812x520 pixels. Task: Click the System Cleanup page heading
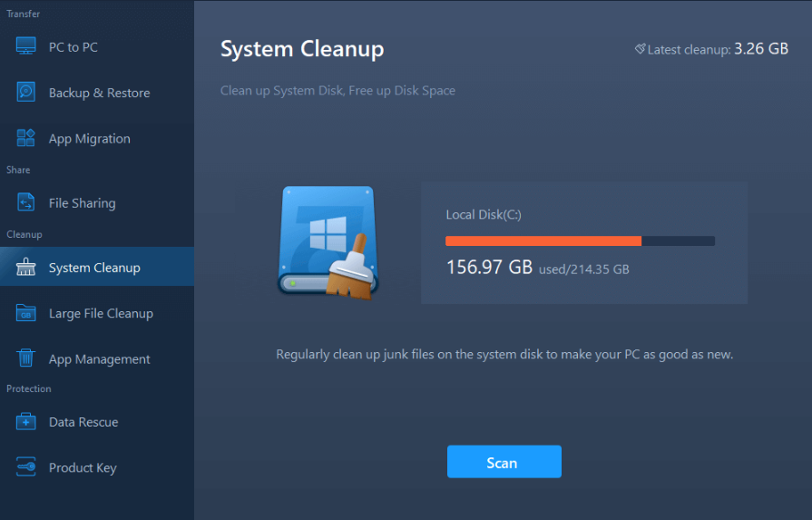click(302, 49)
